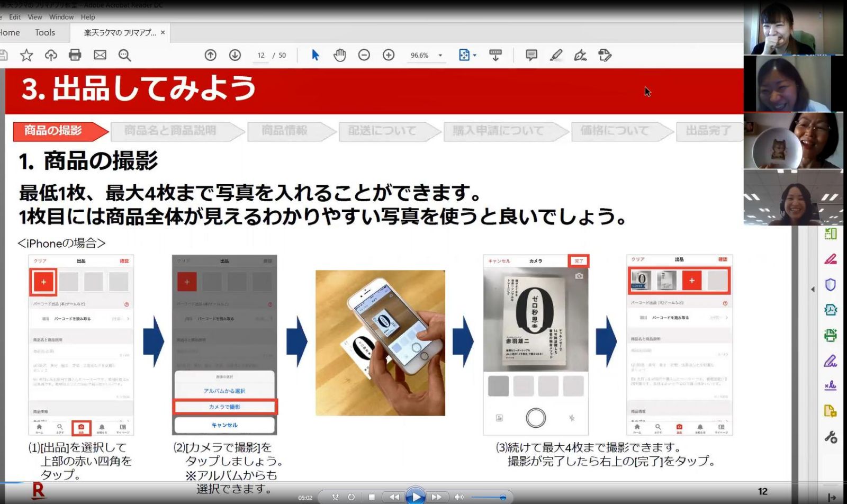Rewind the video
This screenshot has height=504, width=847.
pyautogui.click(x=394, y=497)
